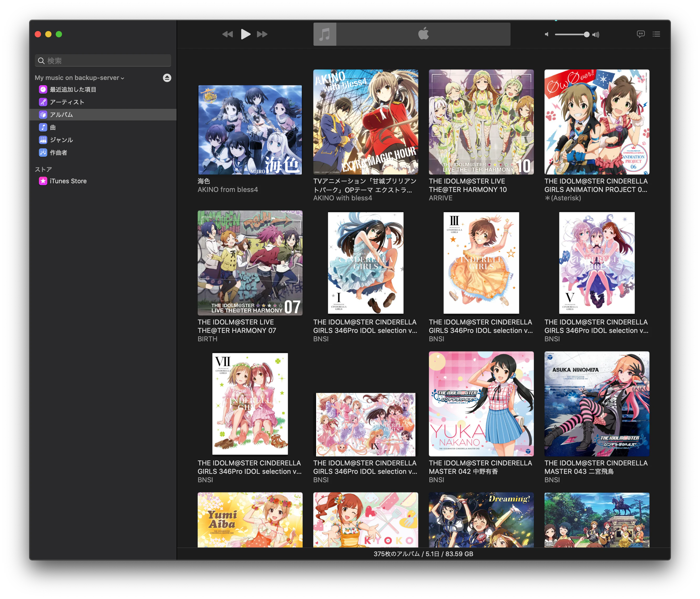700x599 pixels.
Task: Click the high volume speaker icon
Action: point(596,34)
